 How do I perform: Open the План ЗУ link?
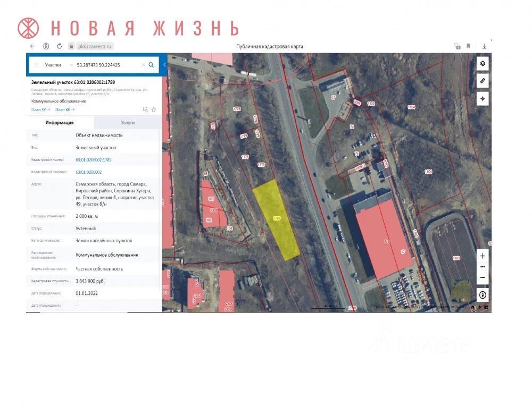click(x=40, y=109)
